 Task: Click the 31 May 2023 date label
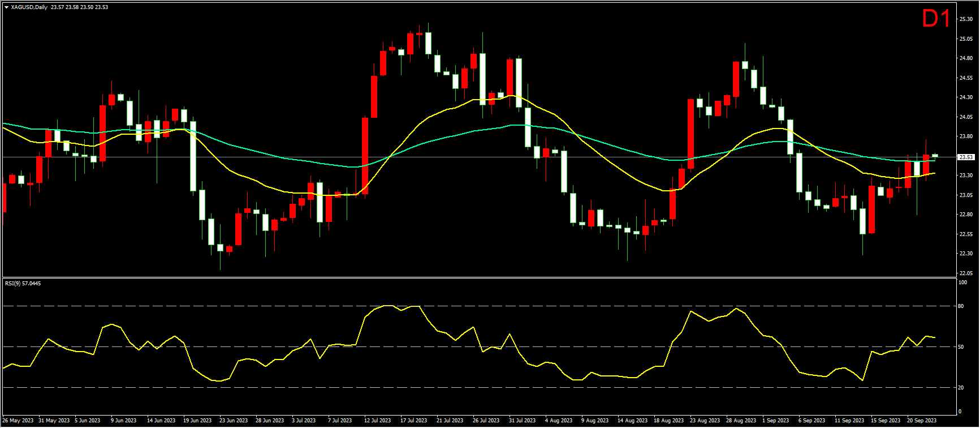[54, 421]
